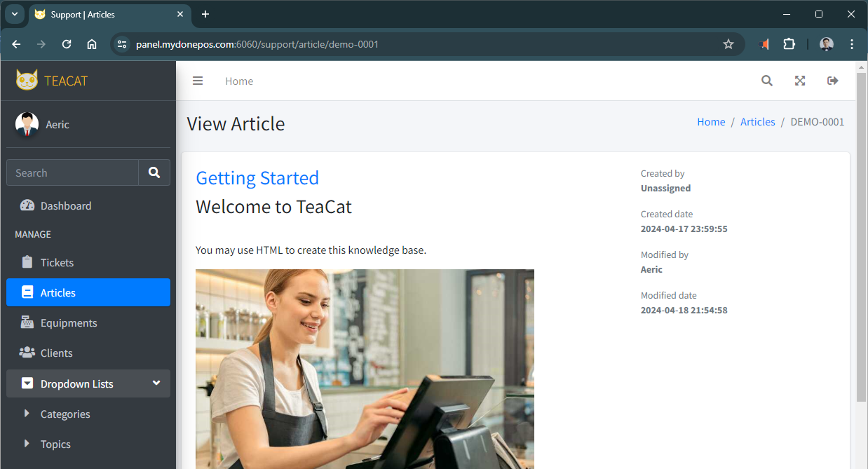Reload the page with refresh icon
Image resolution: width=868 pixels, height=469 pixels.
67,44
